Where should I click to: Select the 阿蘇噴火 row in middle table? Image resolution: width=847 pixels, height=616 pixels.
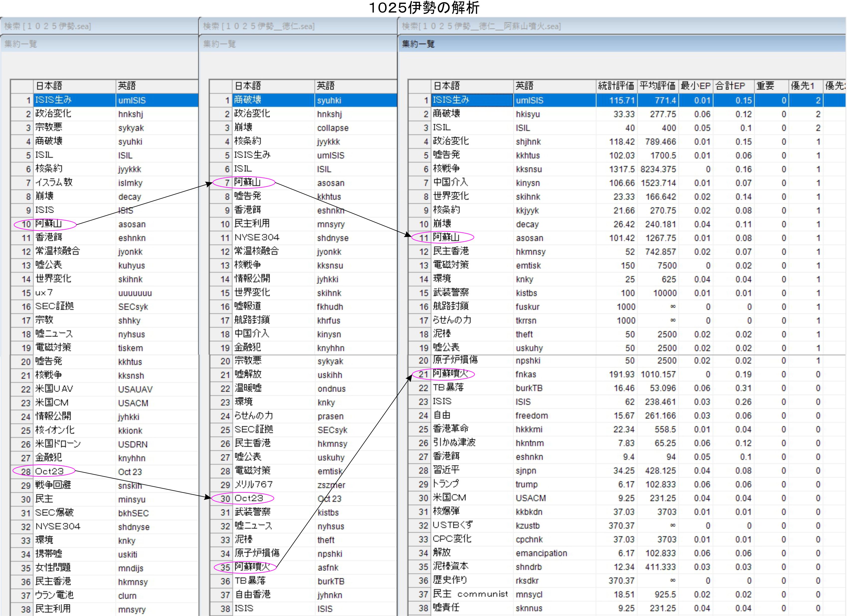click(x=252, y=567)
